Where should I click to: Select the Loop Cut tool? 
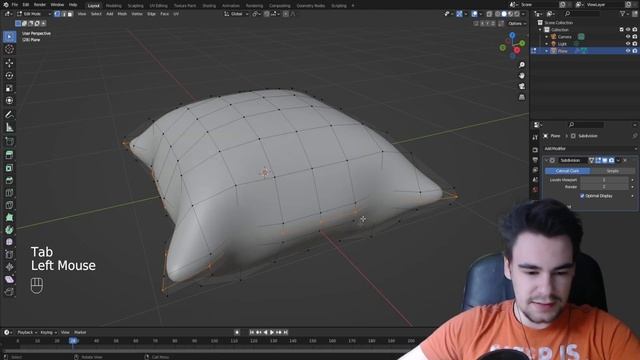[x=9, y=193]
